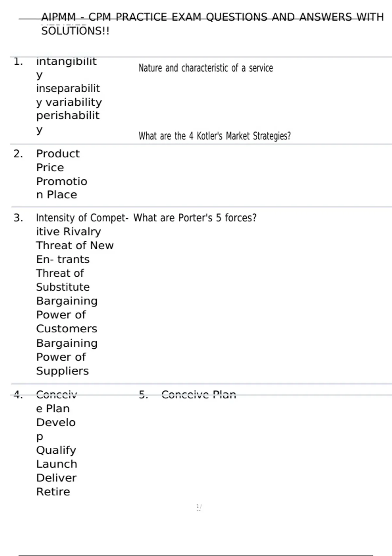The image size is (392, 556).
Task: Click list number '5.' beside Conceive Plan
Action: pyautogui.click(x=143, y=395)
